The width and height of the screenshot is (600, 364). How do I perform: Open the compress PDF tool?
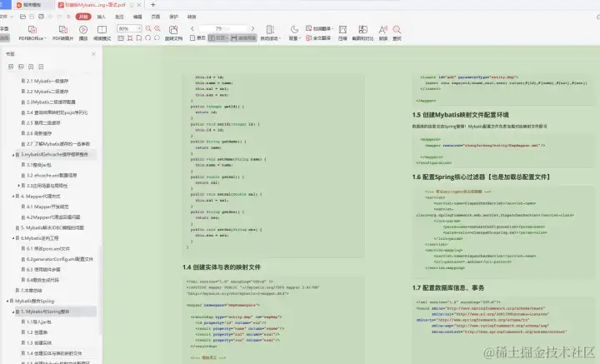point(342,32)
